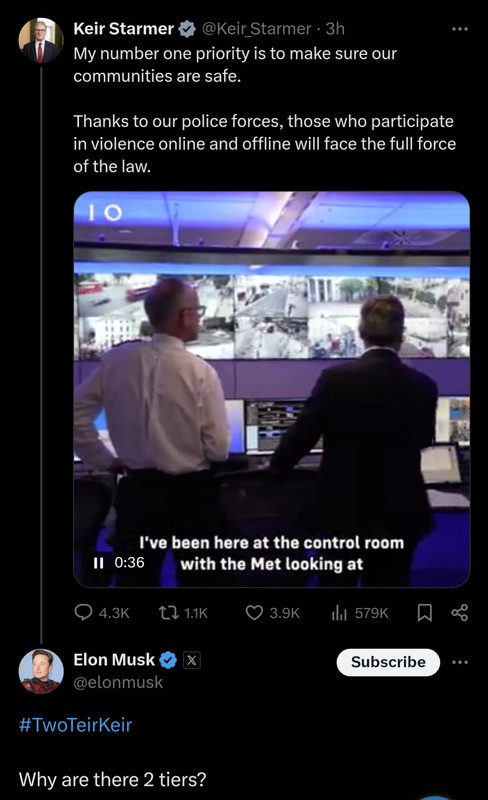
Task: Open more options on Elon Musk's post
Action: (x=460, y=662)
